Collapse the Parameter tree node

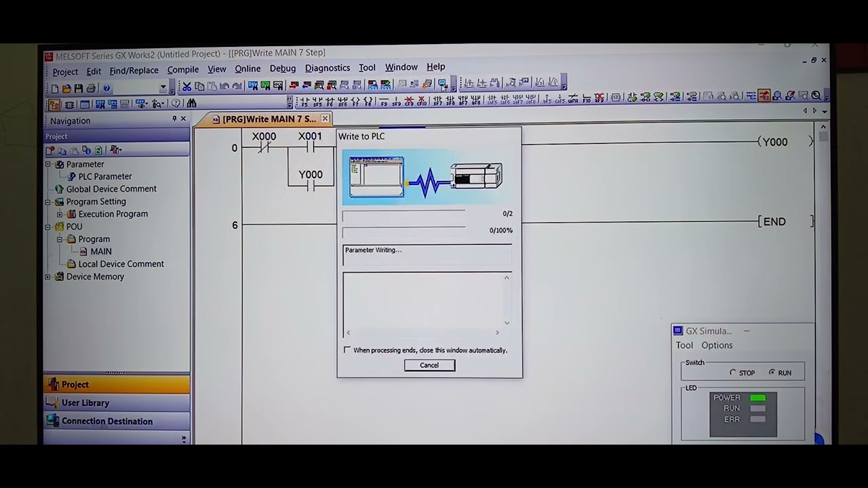(x=48, y=164)
